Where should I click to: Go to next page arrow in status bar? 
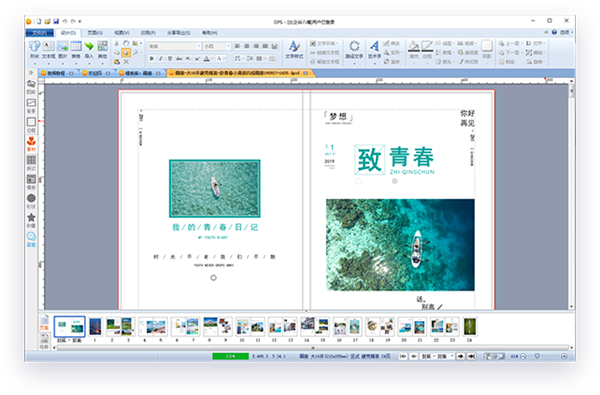[461, 356]
